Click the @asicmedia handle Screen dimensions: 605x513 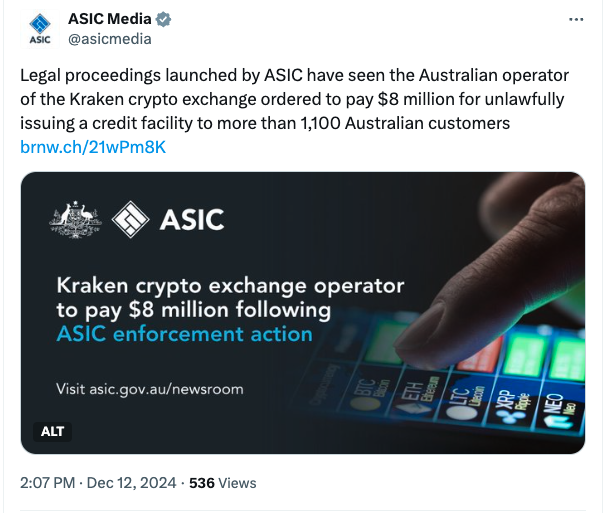click(109, 39)
